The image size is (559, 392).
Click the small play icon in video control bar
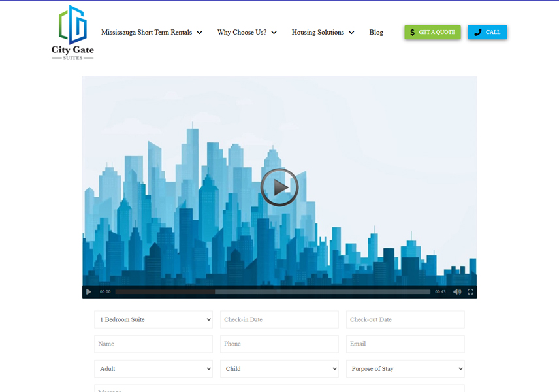(89, 292)
